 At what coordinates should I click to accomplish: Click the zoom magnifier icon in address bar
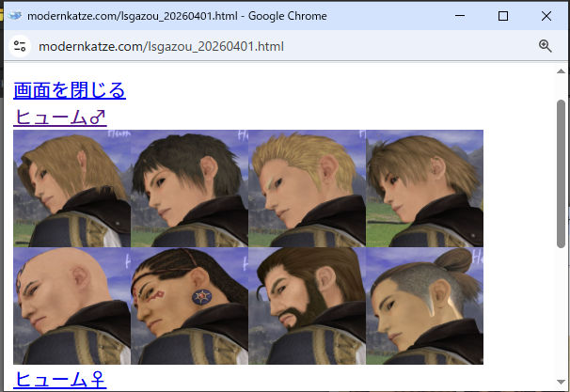point(545,46)
